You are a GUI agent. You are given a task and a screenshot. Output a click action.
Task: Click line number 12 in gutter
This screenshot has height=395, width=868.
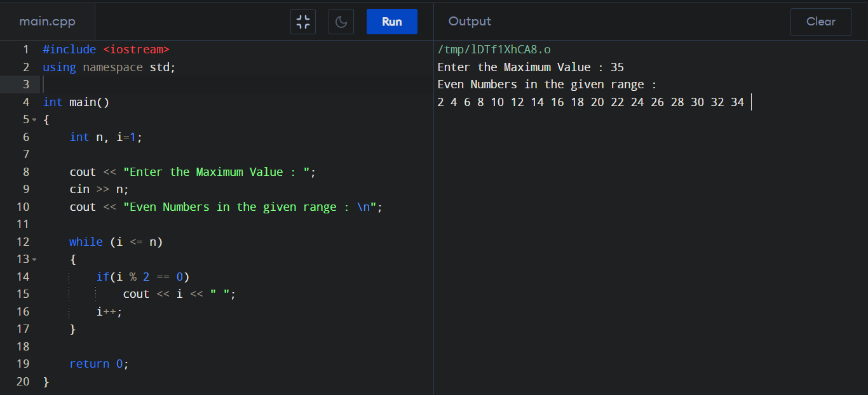coord(23,242)
